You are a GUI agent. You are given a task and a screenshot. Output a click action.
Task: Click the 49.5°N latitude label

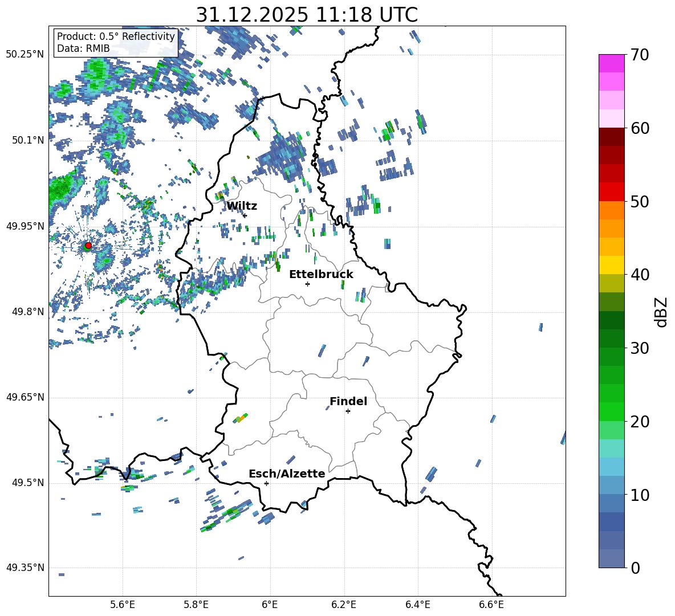tap(29, 483)
